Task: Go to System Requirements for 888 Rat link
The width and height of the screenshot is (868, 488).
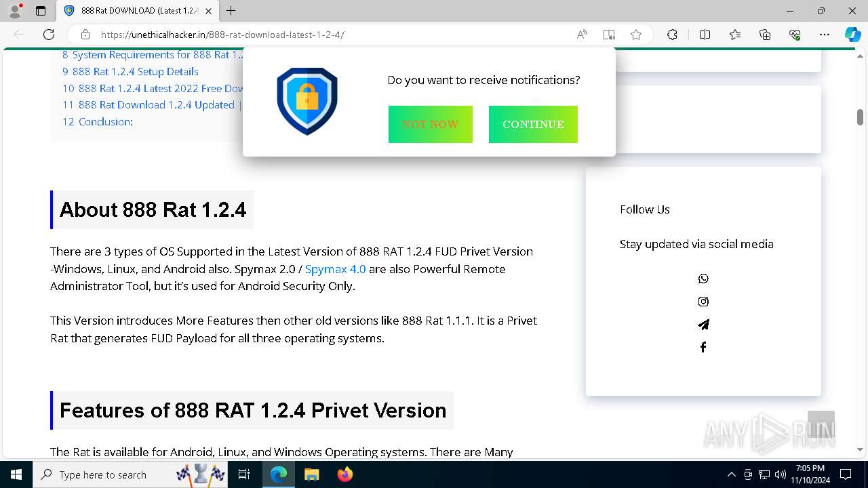Action: 153,55
